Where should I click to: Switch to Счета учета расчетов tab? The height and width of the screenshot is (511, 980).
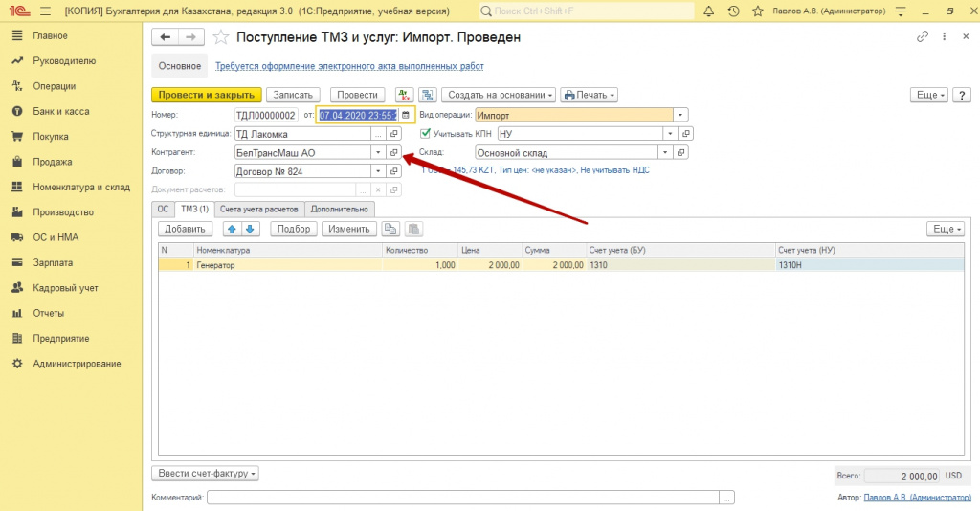coord(258,210)
